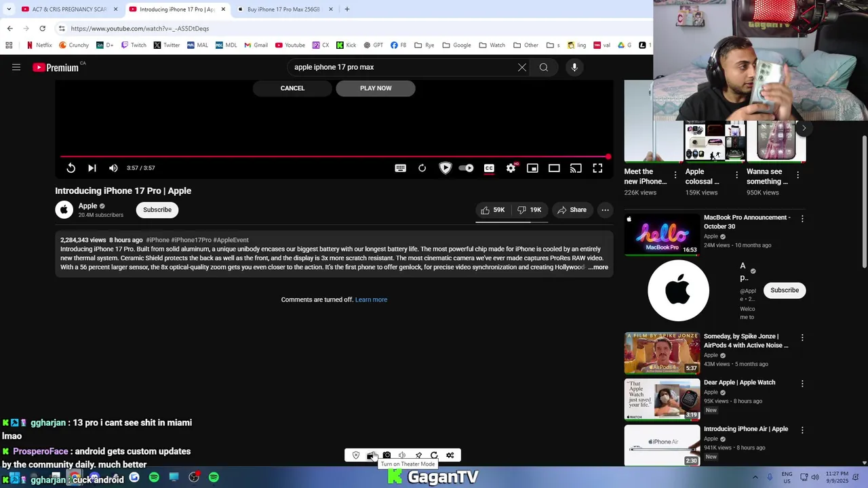Toggle theater mode rectangle icon in the player
The image size is (868, 488).
[554, 168]
